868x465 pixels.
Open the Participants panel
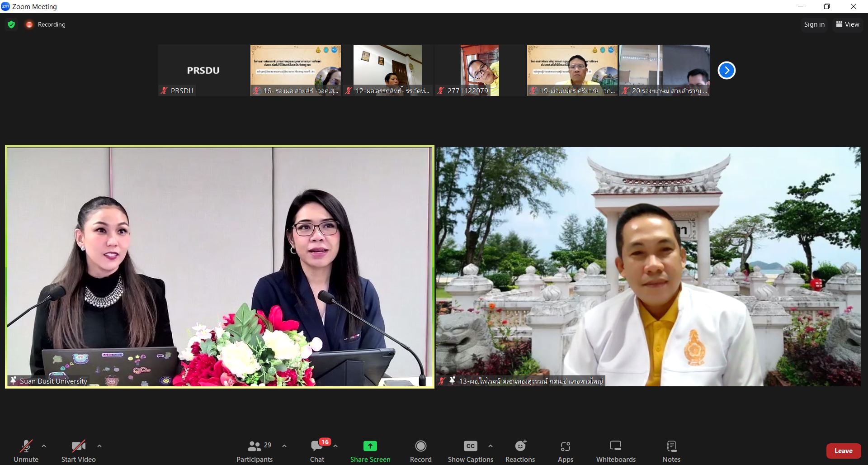click(255, 451)
